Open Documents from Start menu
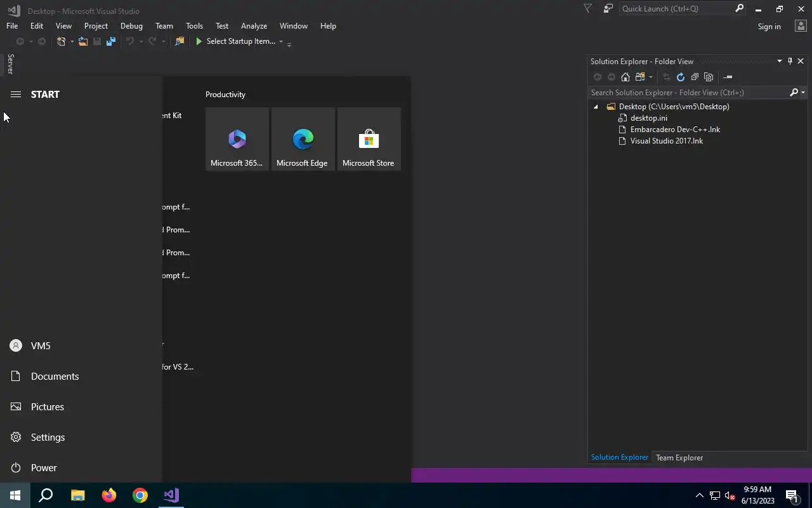The height and width of the screenshot is (508, 812). coord(81,376)
